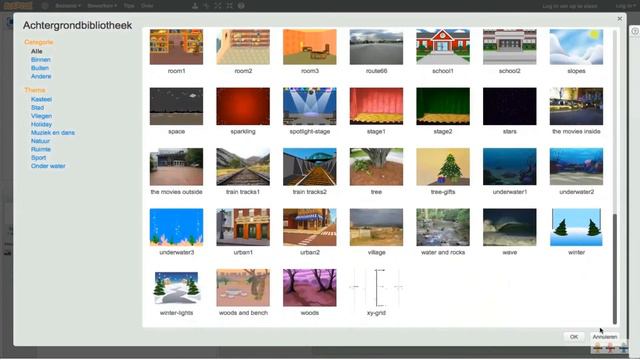Select the movies inside backdrop

pyautogui.click(x=576, y=106)
